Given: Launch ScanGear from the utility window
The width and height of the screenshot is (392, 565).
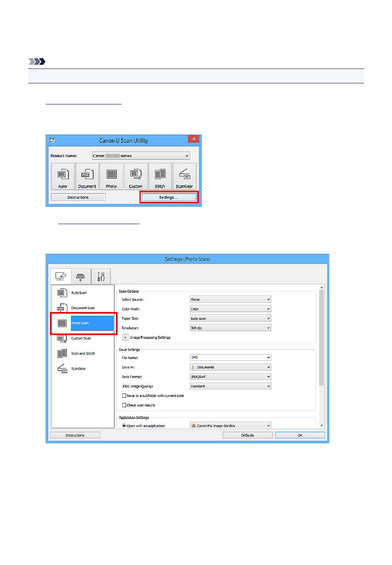Looking at the screenshot, I should pos(184,176).
